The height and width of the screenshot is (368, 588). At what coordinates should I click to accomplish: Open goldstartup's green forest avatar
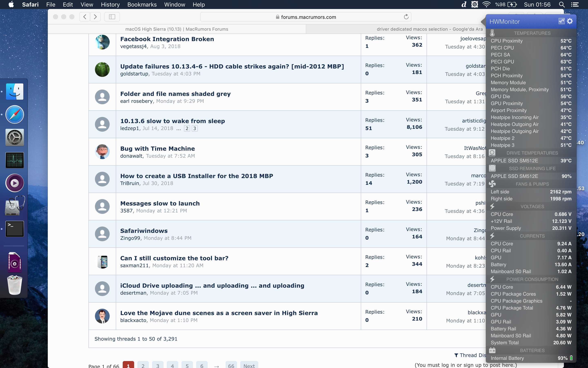[102, 69]
